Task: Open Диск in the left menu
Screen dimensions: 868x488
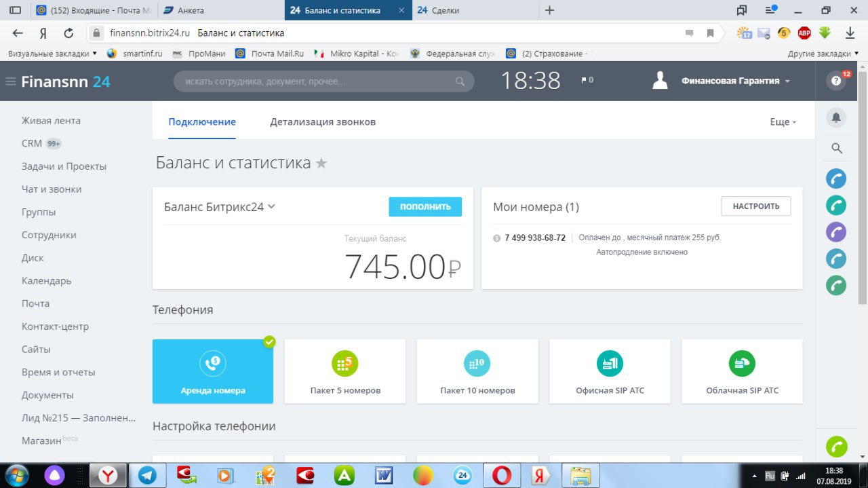Action: pos(33,258)
